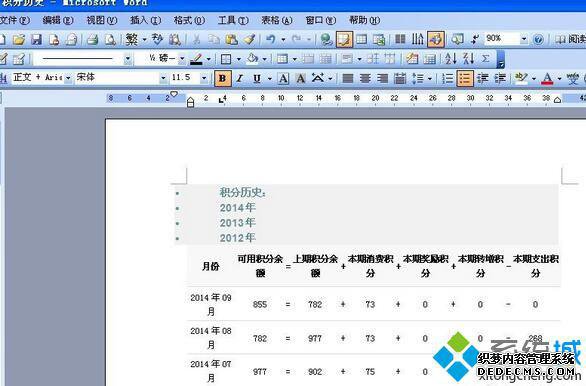
Task: Open the 格式(O) menu
Action: (189, 20)
